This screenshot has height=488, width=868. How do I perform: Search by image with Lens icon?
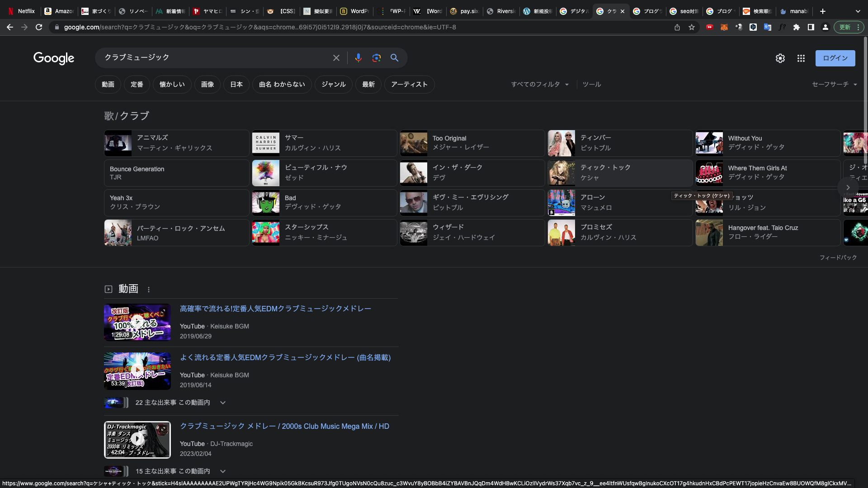tap(377, 58)
